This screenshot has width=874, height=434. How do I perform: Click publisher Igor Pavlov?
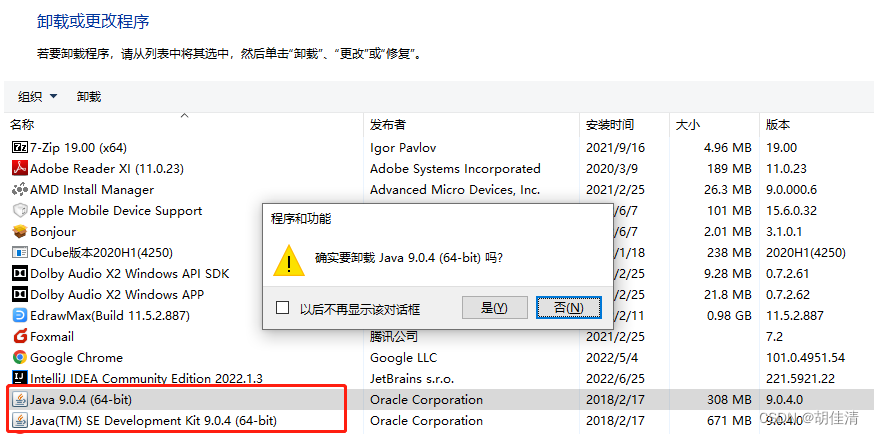pyautogui.click(x=403, y=148)
